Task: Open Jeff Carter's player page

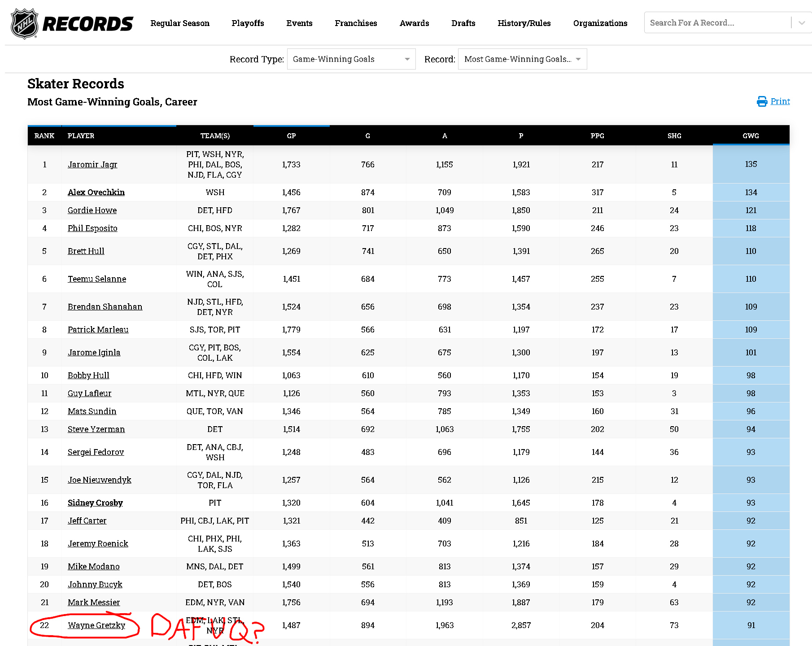Action: pyautogui.click(x=87, y=521)
